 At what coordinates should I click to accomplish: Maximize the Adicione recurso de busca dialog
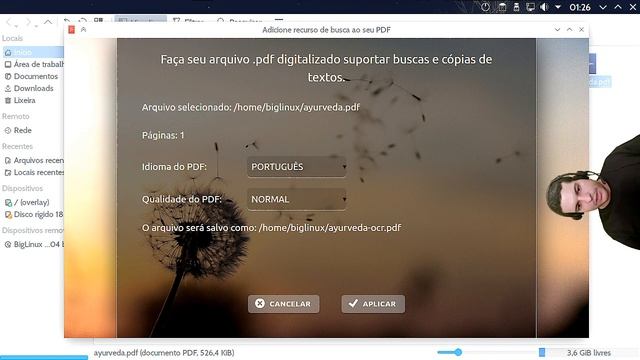pos(569,29)
